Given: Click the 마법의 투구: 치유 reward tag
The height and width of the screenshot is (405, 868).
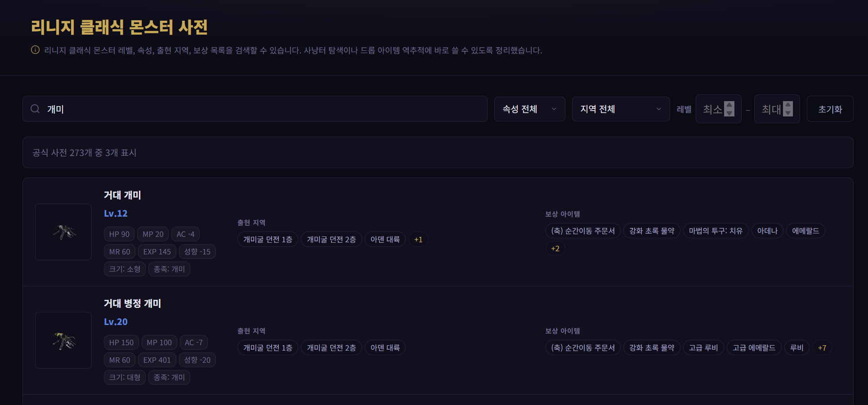Looking at the screenshot, I should [x=716, y=231].
